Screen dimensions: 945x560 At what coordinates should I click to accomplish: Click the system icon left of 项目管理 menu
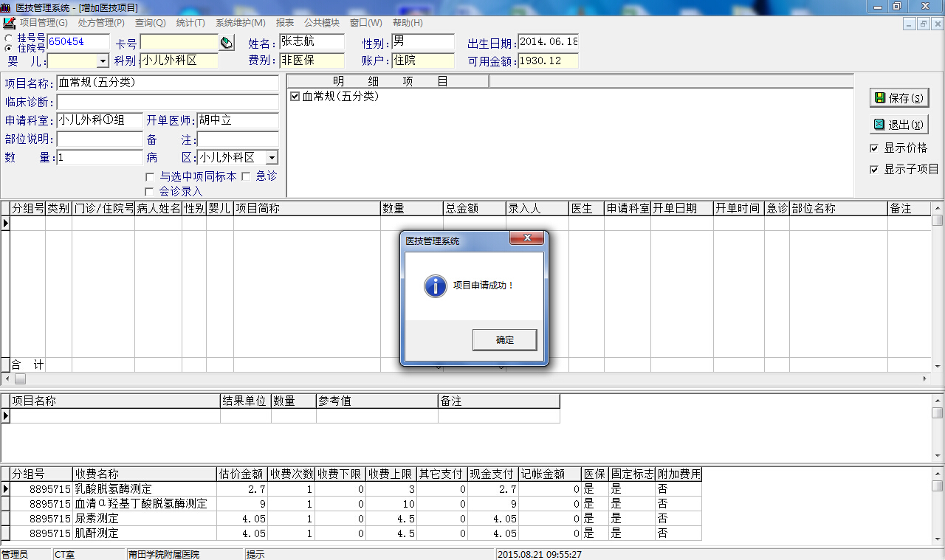9,23
